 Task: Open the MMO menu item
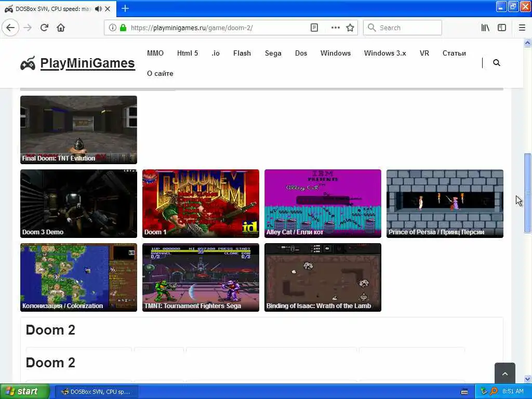[x=155, y=54]
